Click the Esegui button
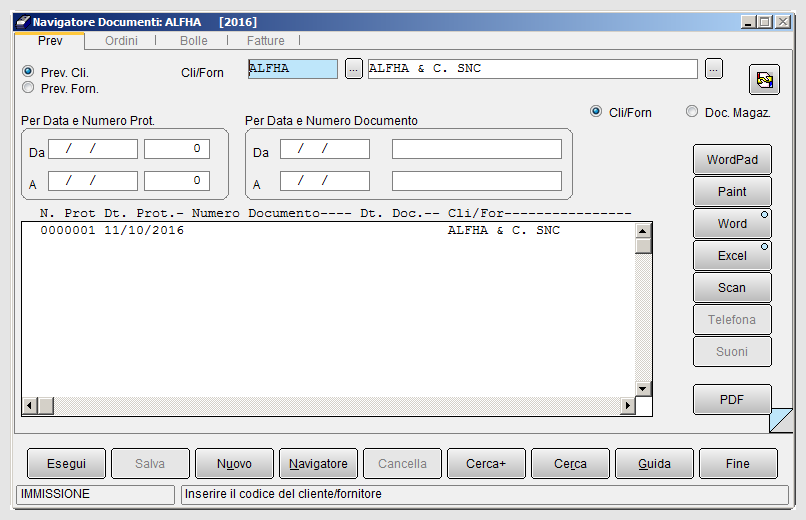The width and height of the screenshot is (806, 520). (66, 463)
